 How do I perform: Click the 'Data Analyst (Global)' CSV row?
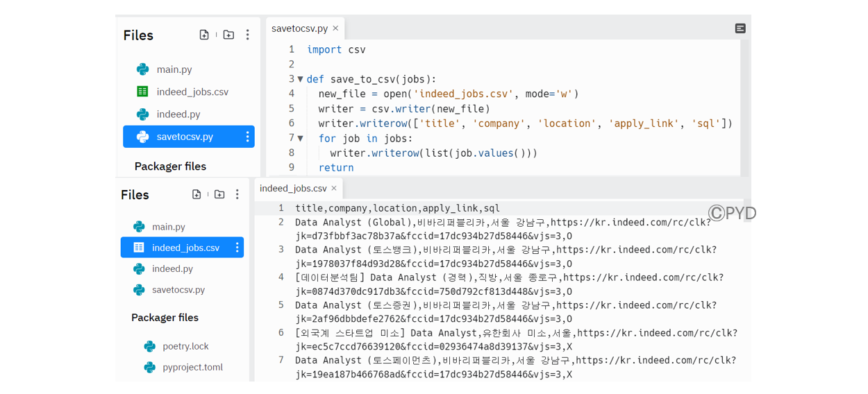pos(503,229)
